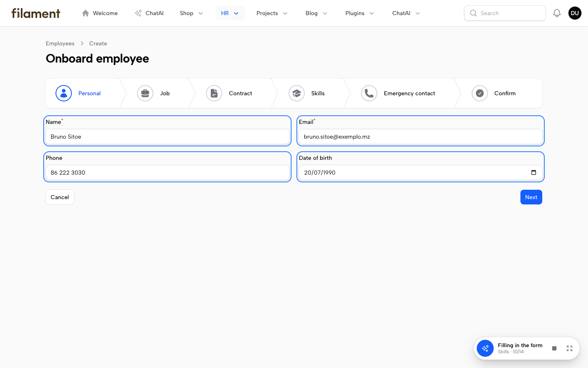Cancel the onboarding form
Viewport: 588px width, 368px height.
click(x=60, y=197)
